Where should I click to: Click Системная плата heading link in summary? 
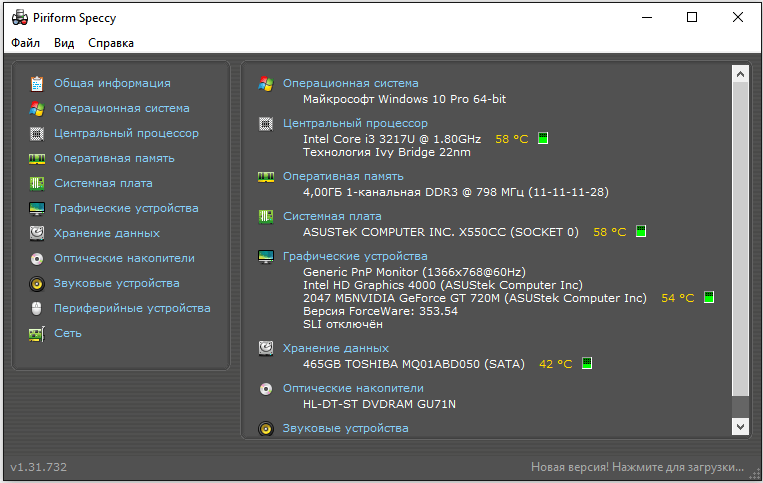[x=332, y=216]
